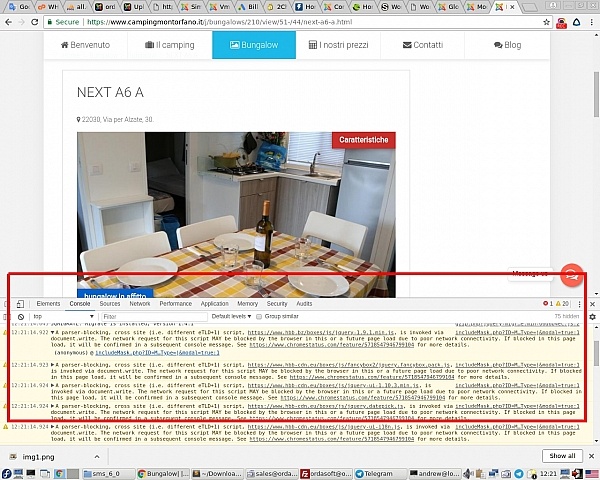Viewport: 600px width, 480px height.
Task: Toggle the Group similar checkbox
Action: (x=259, y=317)
